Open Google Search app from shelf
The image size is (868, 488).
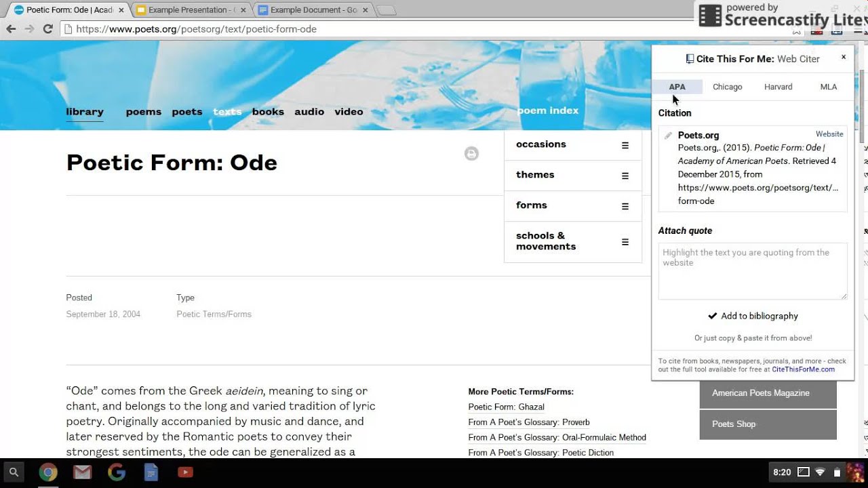click(116, 472)
